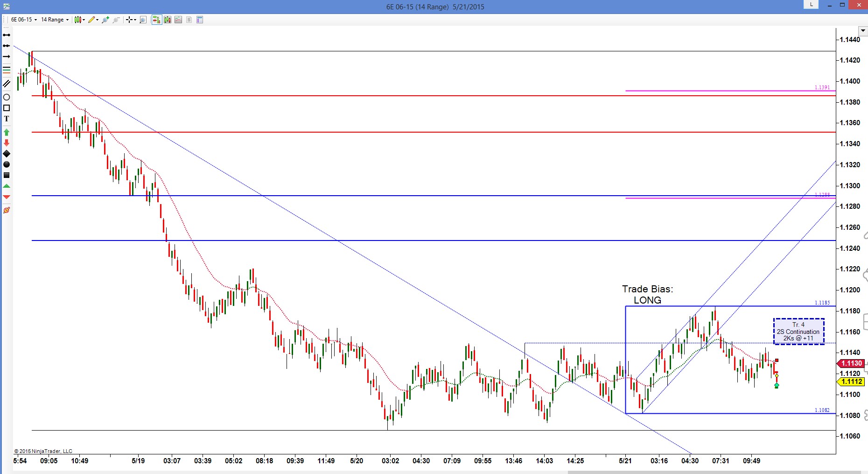The image size is (868, 474).
Task: Click the blue 1.1185 level label
Action: pos(822,303)
